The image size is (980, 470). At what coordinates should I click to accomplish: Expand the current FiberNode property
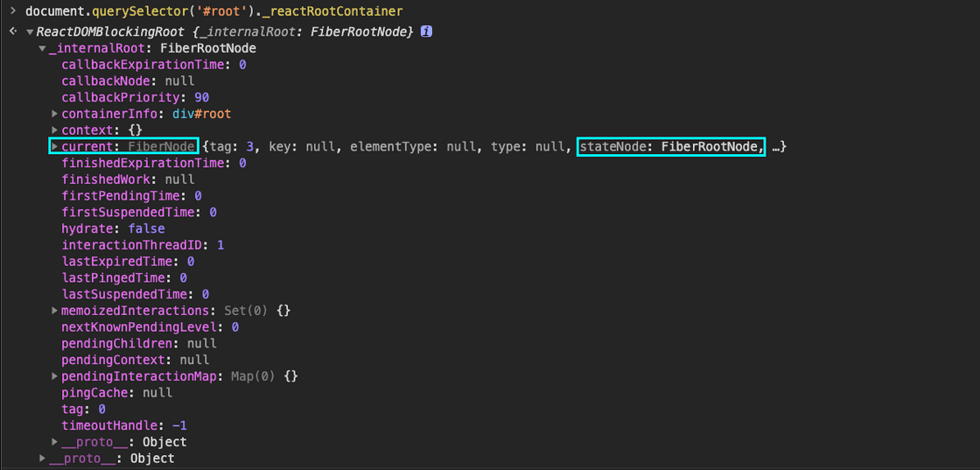pyautogui.click(x=56, y=147)
